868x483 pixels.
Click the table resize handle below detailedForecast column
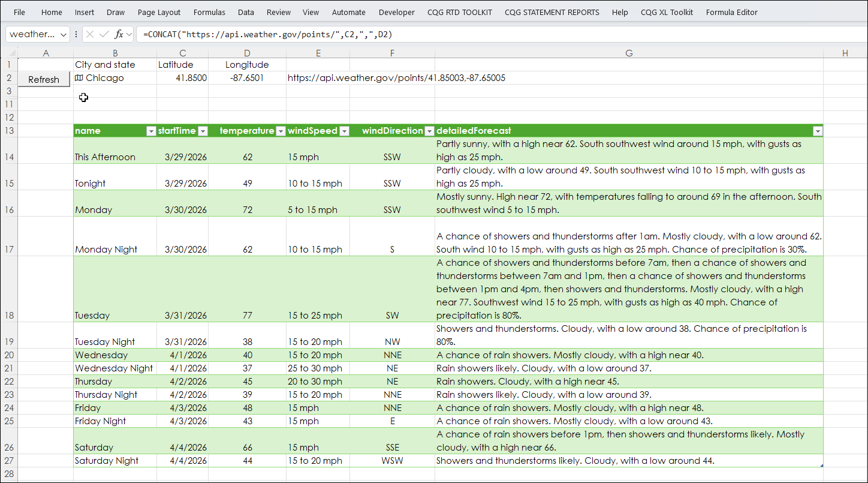tap(821, 466)
